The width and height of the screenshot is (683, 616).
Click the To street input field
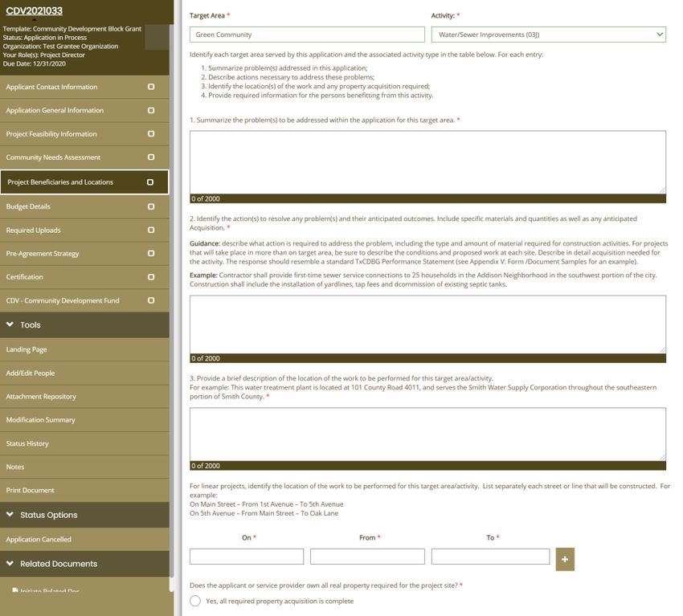490,557
